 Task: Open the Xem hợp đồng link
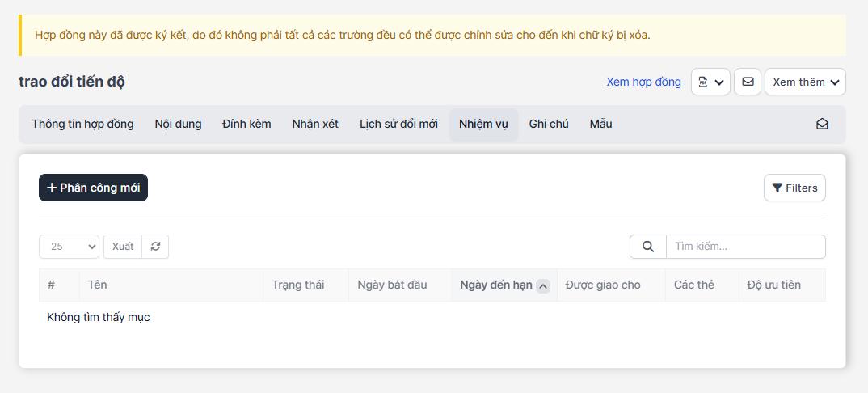point(643,82)
